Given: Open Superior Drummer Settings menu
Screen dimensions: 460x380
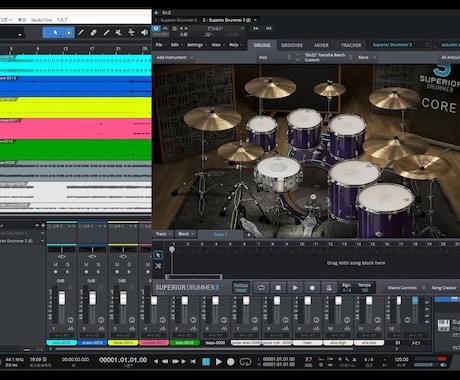Looking at the screenshot, I should (196, 45).
